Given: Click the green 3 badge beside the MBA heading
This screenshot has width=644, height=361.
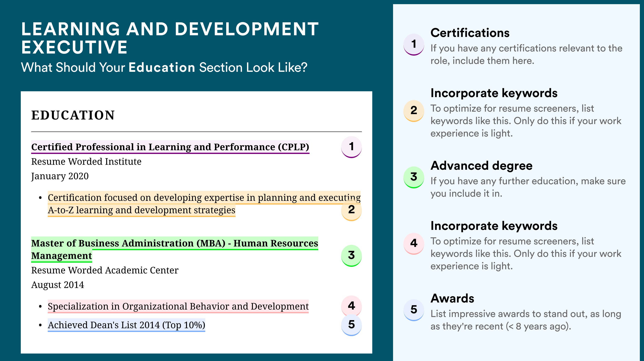Looking at the screenshot, I should [x=351, y=256].
